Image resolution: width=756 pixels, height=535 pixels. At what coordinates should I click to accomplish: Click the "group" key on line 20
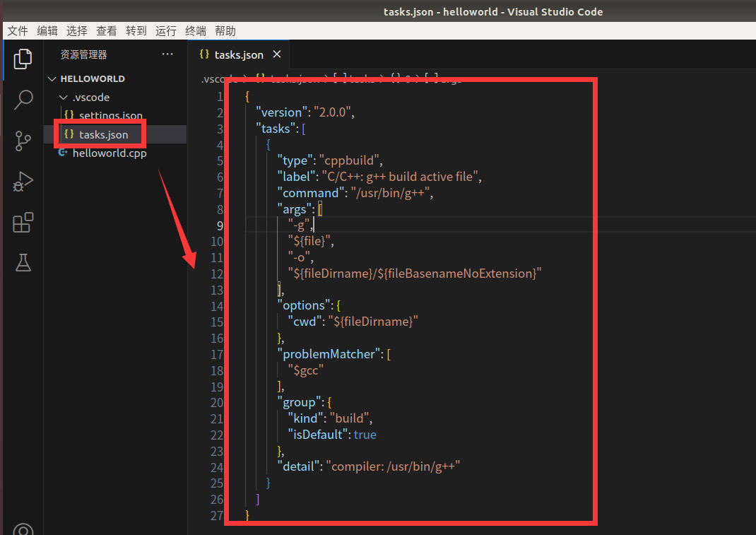click(299, 402)
